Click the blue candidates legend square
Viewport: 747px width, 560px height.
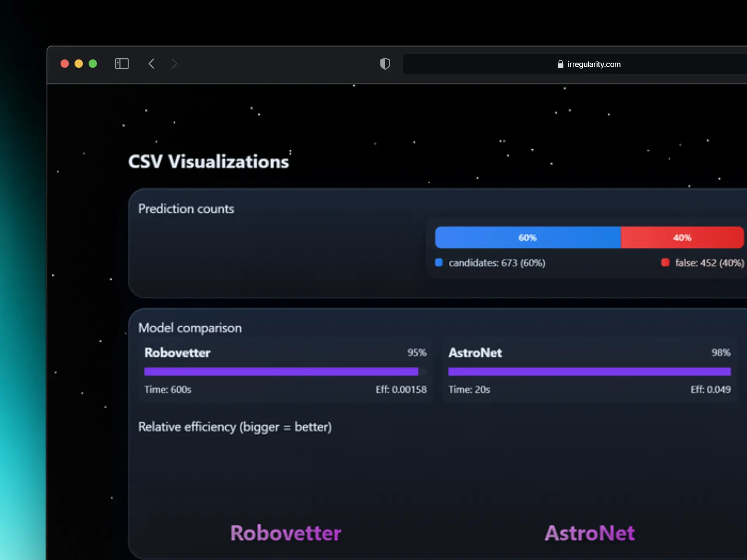pos(439,262)
